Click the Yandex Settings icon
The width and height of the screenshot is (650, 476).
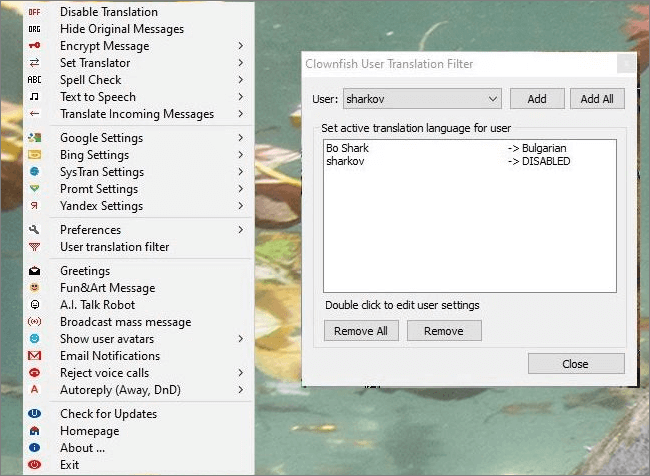pos(34,206)
